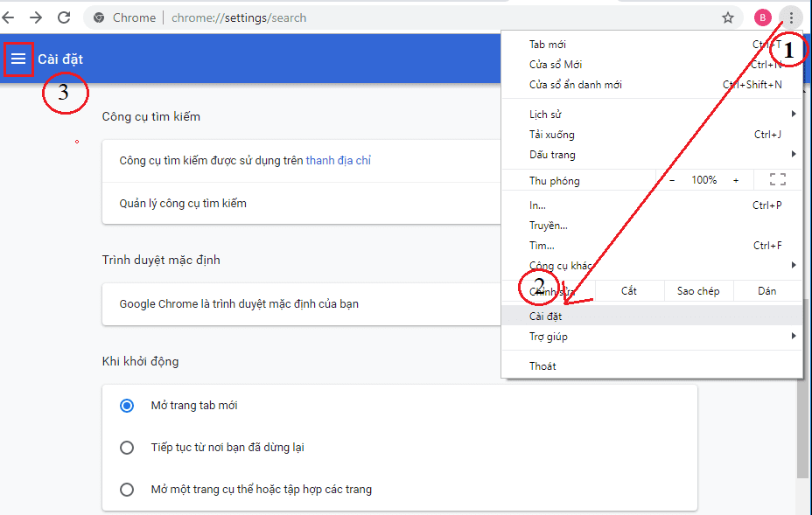Viewport: 812px width, 515px height.
Task: Choose Cài đặt in the Chrome menu
Action: [546, 317]
